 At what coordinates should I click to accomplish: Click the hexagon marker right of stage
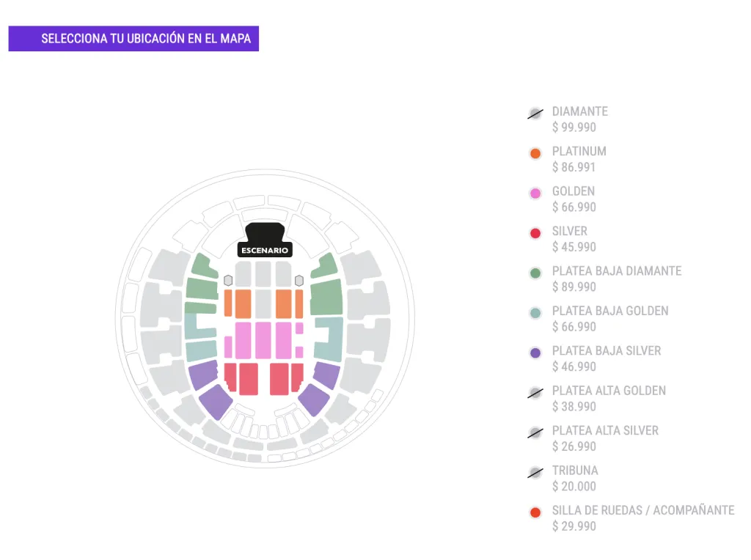(298, 281)
